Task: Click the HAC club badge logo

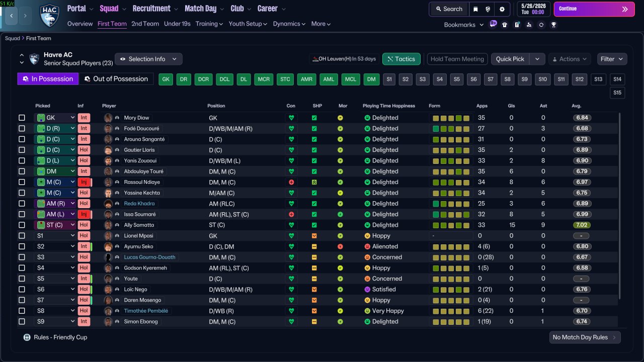Action: (49, 15)
